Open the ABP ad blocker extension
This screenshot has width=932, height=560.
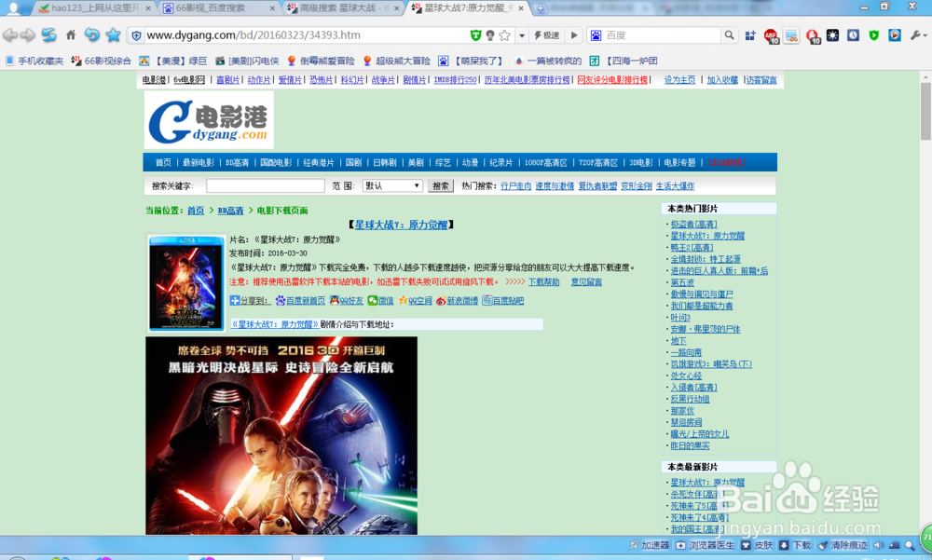[x=772, y=37]
